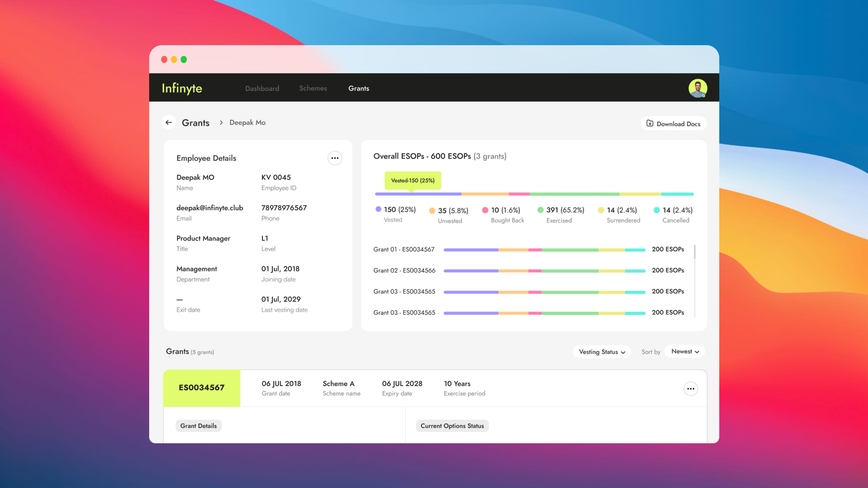This screenshot has height=488, width=868.
Task: Select the Grant Details tag
Action: 198,426
